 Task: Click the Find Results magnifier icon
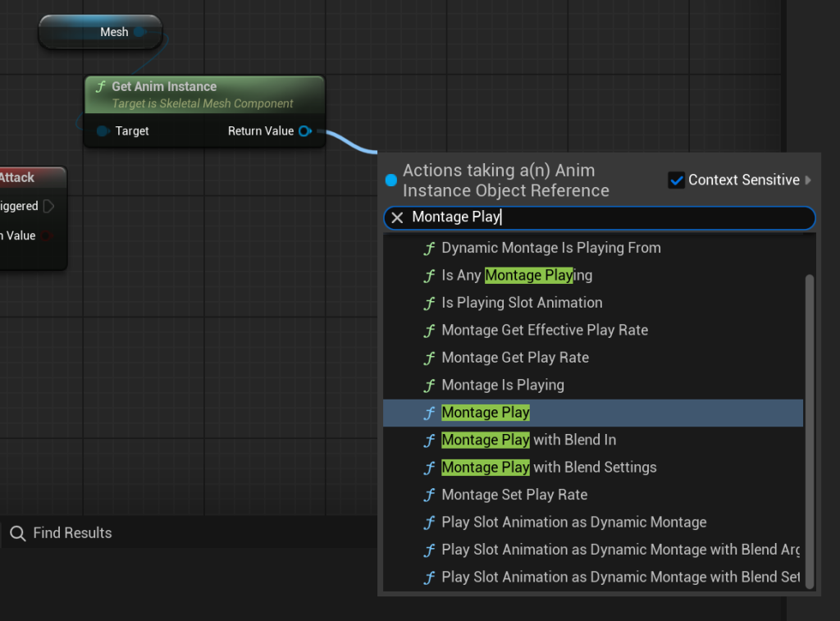point(18,533)
